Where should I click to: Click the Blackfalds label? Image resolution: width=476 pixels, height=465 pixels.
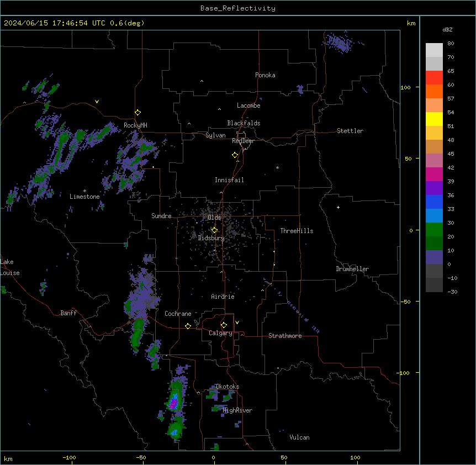click(244, 123)
